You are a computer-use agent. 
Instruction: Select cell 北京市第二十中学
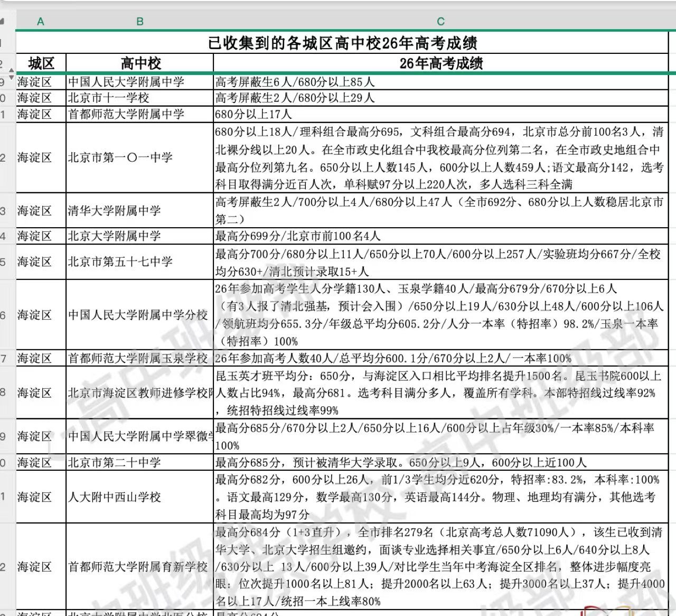pos(140,462)
